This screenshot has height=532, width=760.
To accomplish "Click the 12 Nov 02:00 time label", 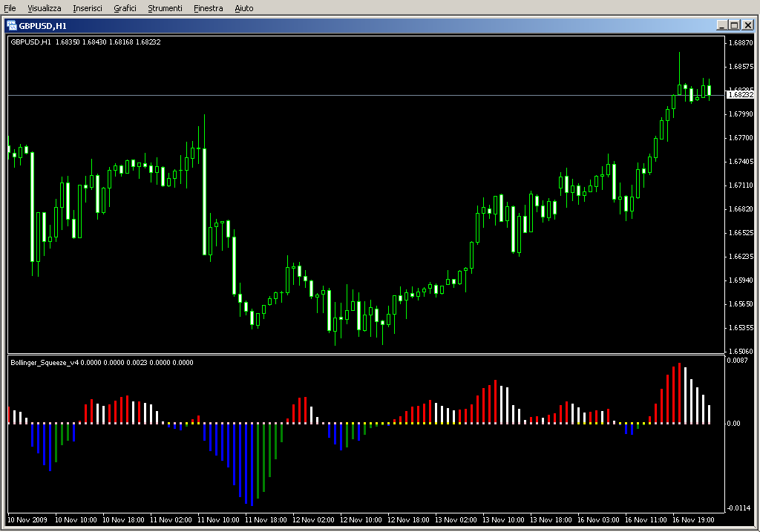I will pyautogui.click(x=313, y=520).
